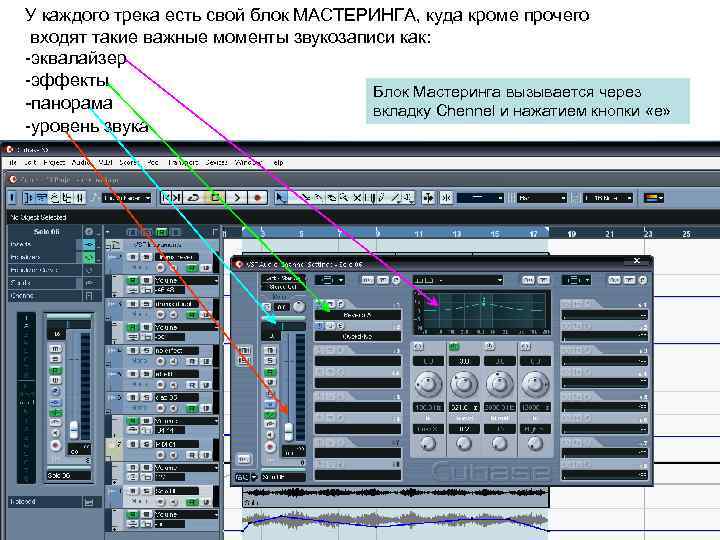Click the first insert effect slot name
This screenshot has height=540, width=720.
pyautogui.click(x=357, y=315)
